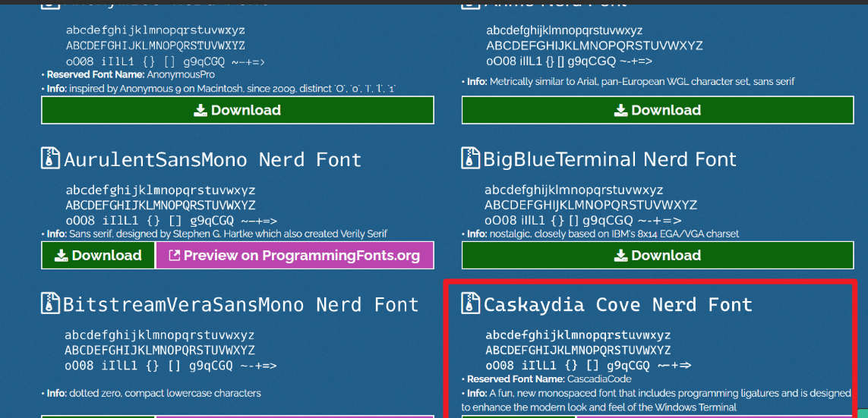Click the lowercase alphabet sample under BitstreamVeraSansMono
Image resolution: width=868 pixels, height=418 pixels.
pyautogui.click(x=159, y=335)
